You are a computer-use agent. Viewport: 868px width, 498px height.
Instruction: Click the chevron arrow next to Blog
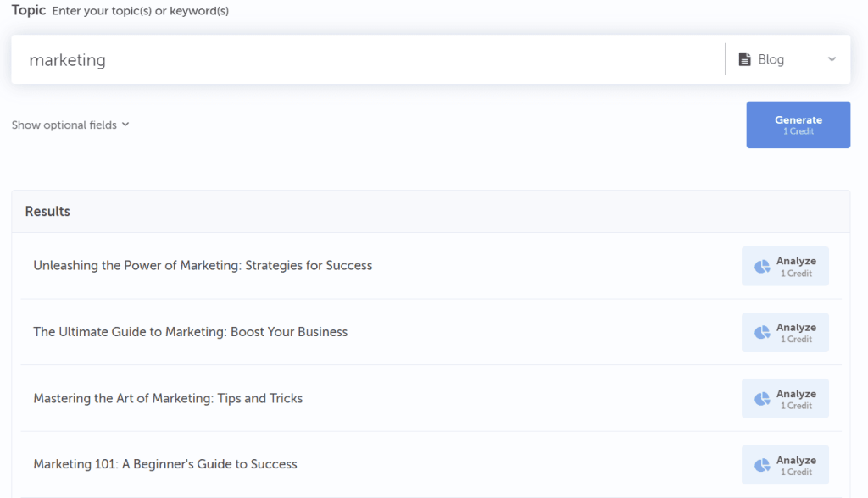[832, 59]
